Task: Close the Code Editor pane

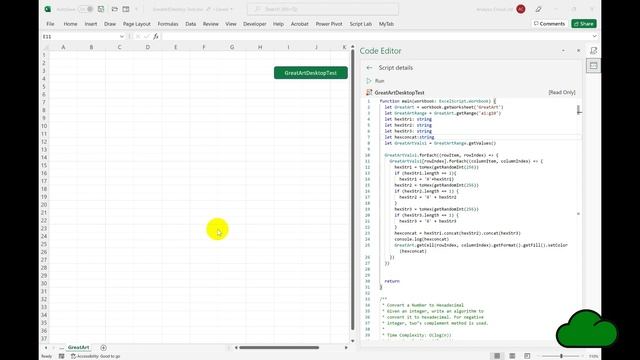Action: [x=578, y=51]
